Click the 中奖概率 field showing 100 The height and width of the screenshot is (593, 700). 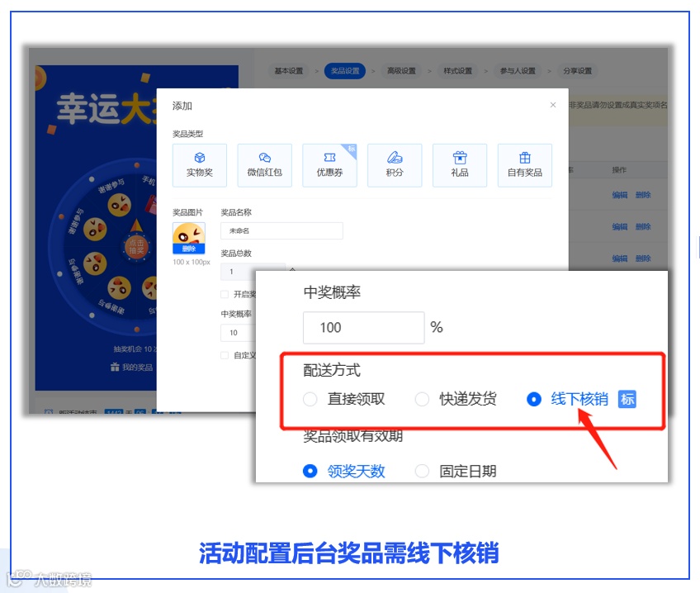pos(363,328)
